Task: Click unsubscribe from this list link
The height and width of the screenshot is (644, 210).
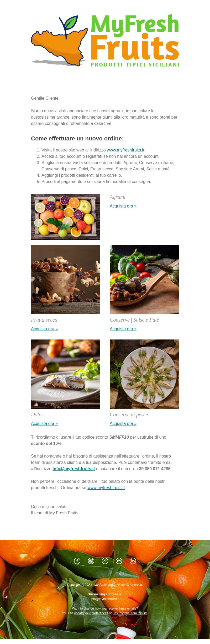Action: (130, 613)
